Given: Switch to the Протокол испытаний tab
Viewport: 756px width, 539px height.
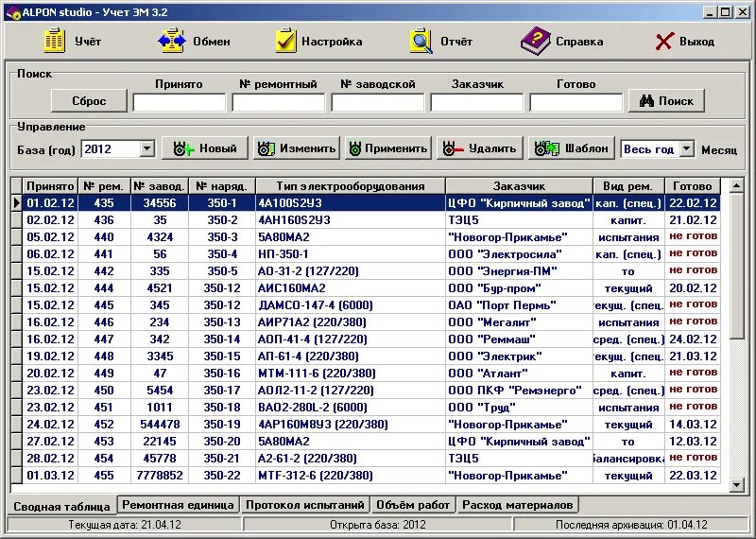Looking at the screenshot, I should click(x=304, y=505).
